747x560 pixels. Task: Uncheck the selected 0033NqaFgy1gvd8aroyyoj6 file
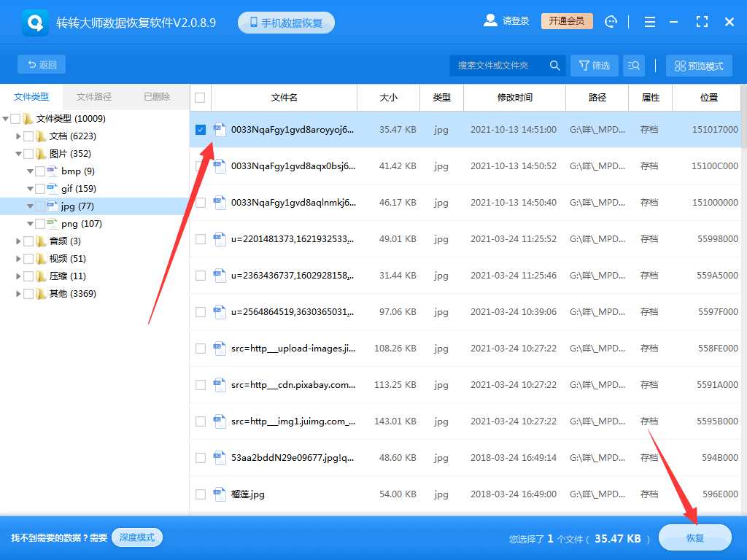(200, 129)
